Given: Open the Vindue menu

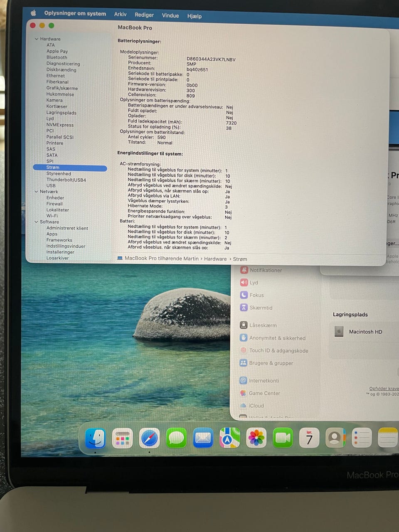Looking at the screenshot, I should 170,15.
